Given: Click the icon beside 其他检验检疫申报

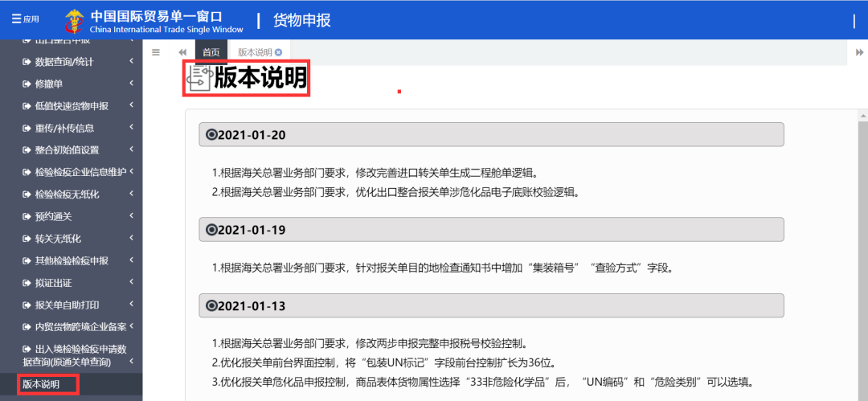Looking at the screenshot, I should click(26, 261).
